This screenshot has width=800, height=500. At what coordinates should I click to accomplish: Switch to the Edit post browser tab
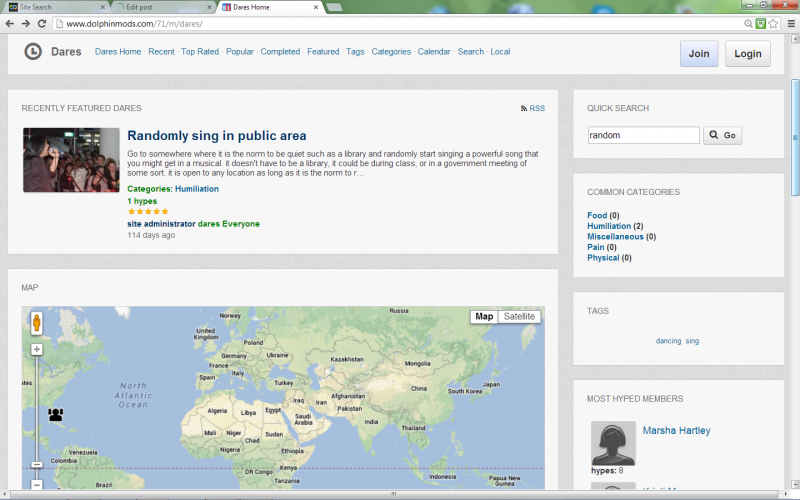click(162, 7)
